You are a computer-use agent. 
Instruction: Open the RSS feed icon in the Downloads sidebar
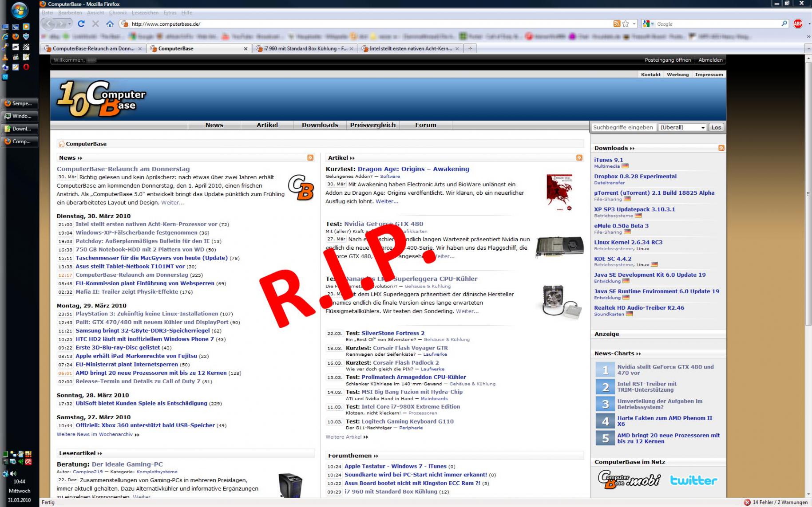(721, 148)
